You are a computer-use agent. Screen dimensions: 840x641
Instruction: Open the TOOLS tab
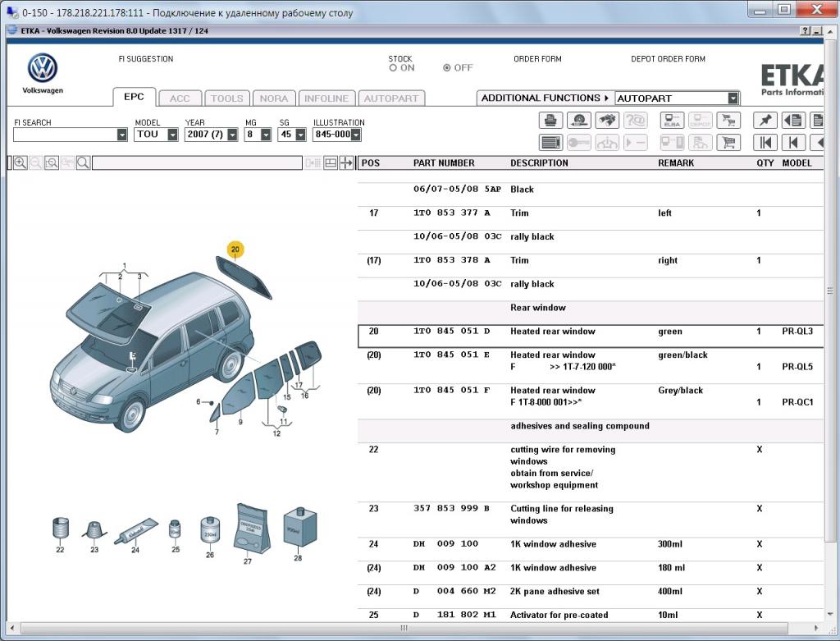227,98
